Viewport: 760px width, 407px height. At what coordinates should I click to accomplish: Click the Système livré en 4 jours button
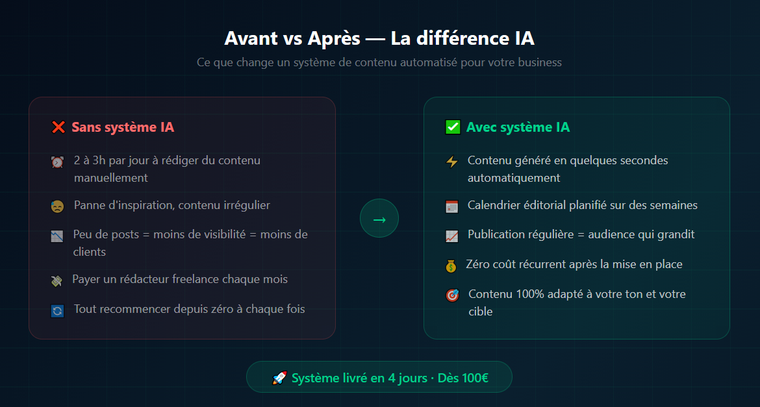379,377
